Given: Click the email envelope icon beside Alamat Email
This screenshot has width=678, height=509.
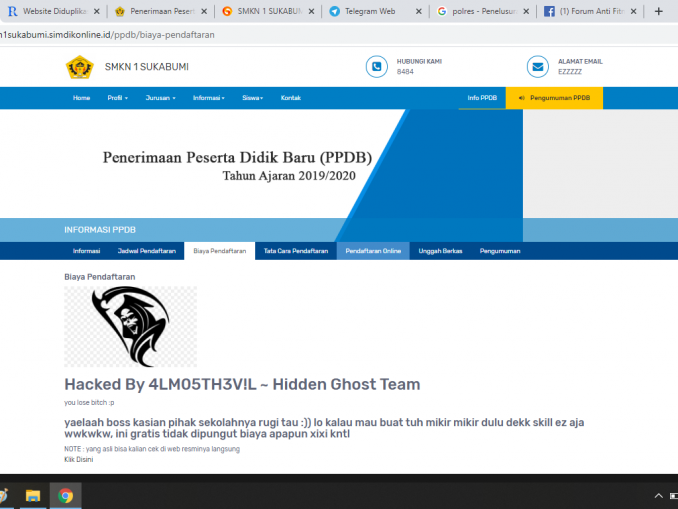Looking at the screenshot, I should (537, 67).
